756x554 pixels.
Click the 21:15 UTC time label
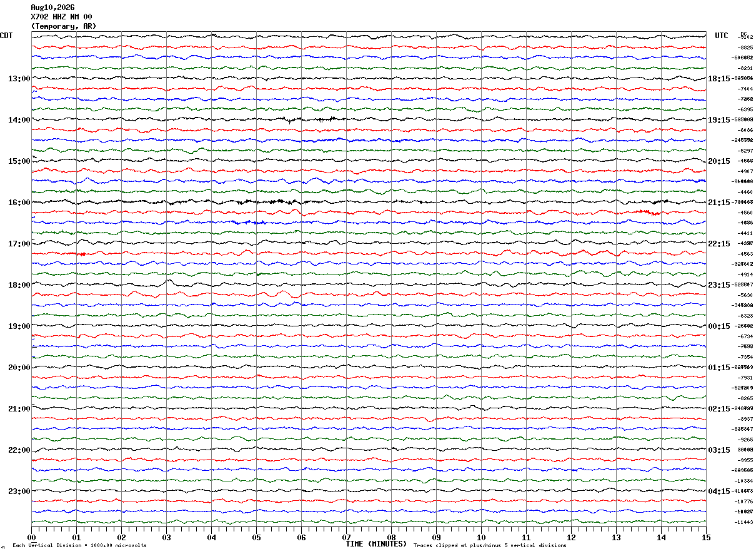(x=719, y=203)
